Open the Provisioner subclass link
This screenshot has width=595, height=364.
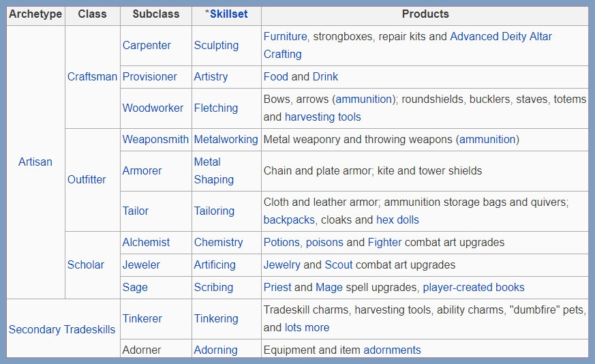[149, 76]
